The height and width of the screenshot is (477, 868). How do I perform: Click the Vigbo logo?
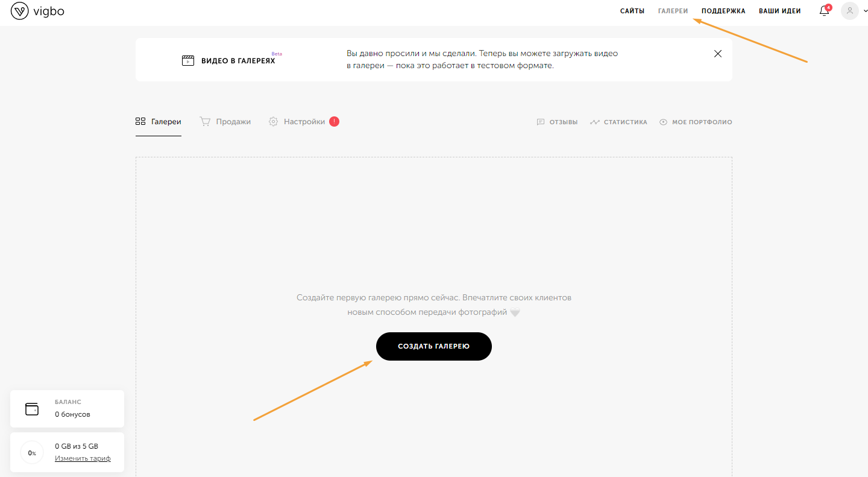(x=37, y=11)
